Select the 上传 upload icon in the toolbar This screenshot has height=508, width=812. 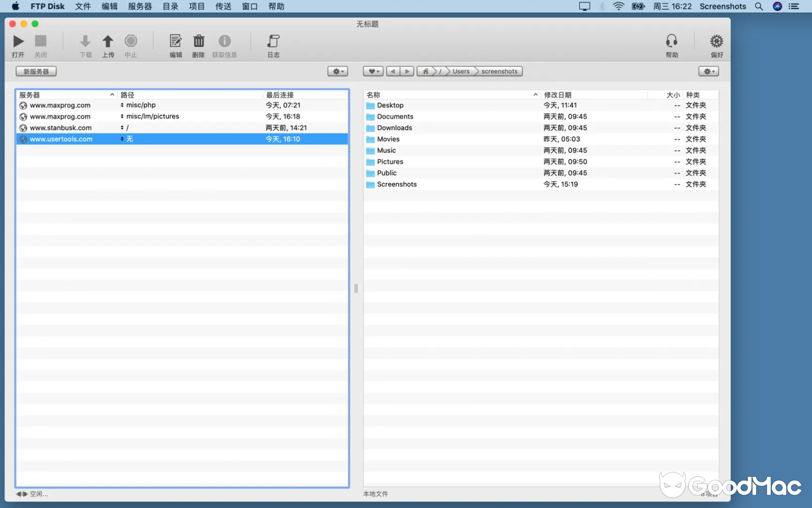pyautogui.click(x=108, y=41)
